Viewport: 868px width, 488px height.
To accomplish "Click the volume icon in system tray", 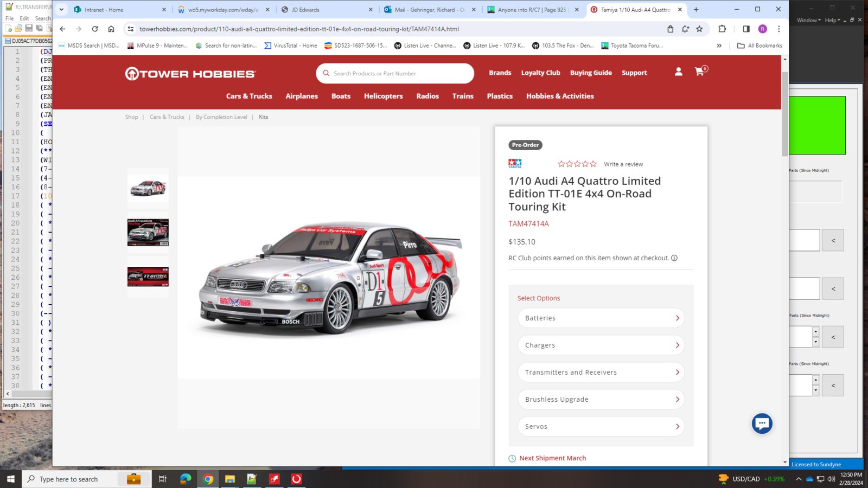I will (831, 479).
